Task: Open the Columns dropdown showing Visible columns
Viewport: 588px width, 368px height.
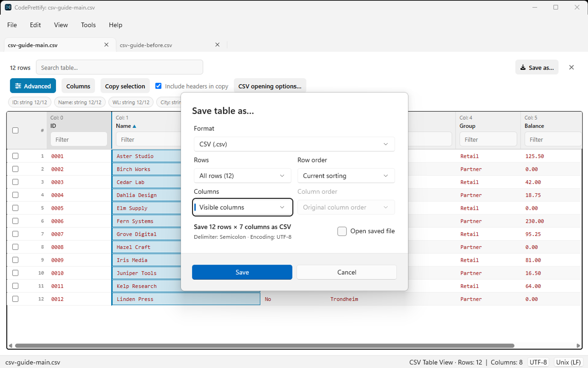Action: [243, 207]
